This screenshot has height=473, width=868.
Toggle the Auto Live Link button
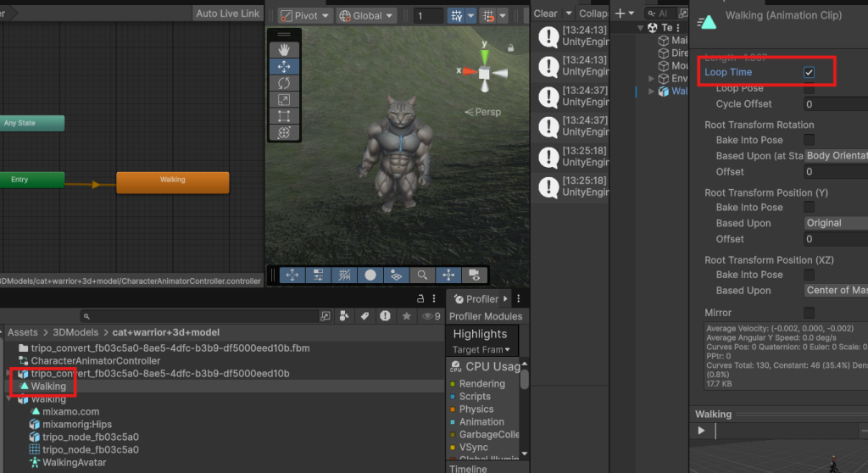[x=227, y=14]
